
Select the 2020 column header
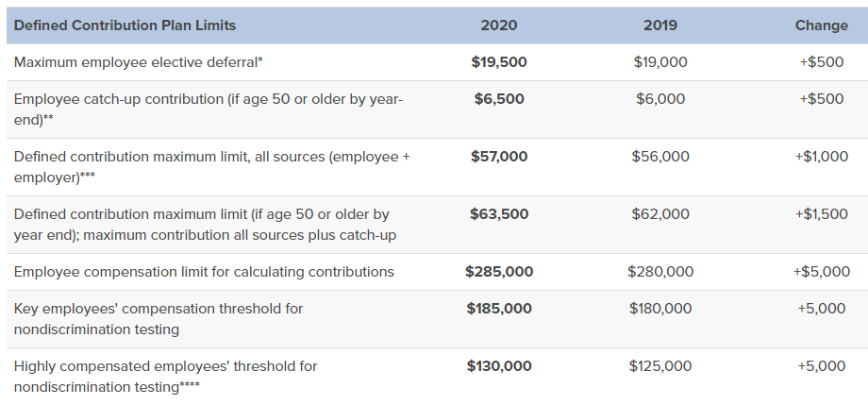[499, 25]
